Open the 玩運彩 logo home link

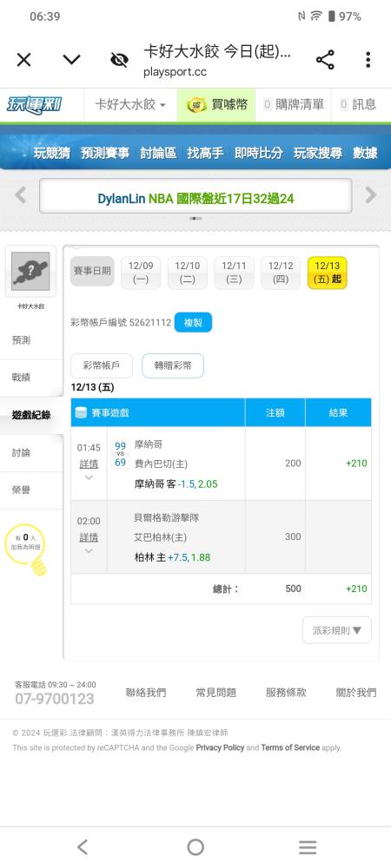[34, 105]
